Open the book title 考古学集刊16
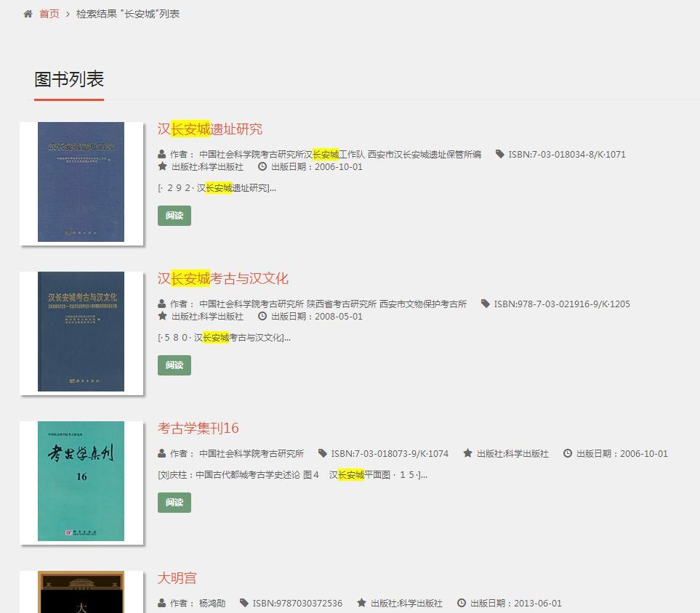Screen dimensions: 700x613 [x=198, y=428]
